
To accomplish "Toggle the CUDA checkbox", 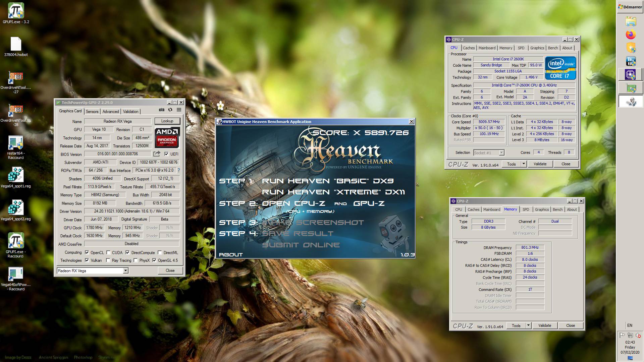I will point(108,253).
